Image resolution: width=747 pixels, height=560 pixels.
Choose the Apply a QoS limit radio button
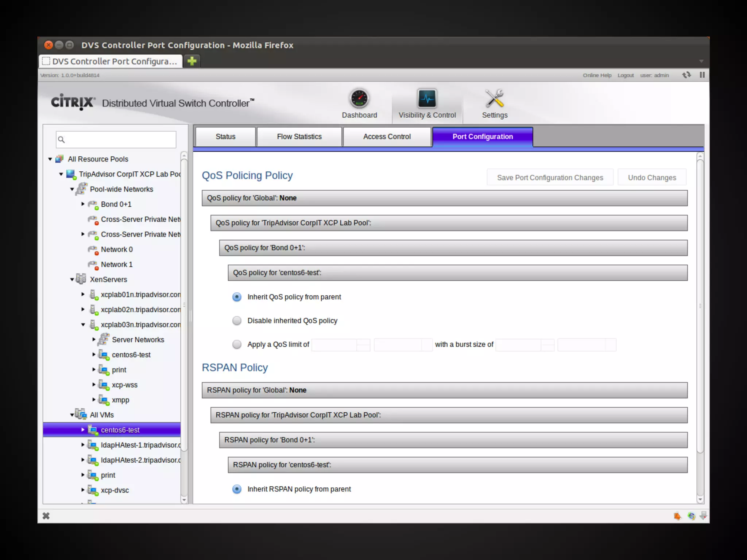pos(237,344)
